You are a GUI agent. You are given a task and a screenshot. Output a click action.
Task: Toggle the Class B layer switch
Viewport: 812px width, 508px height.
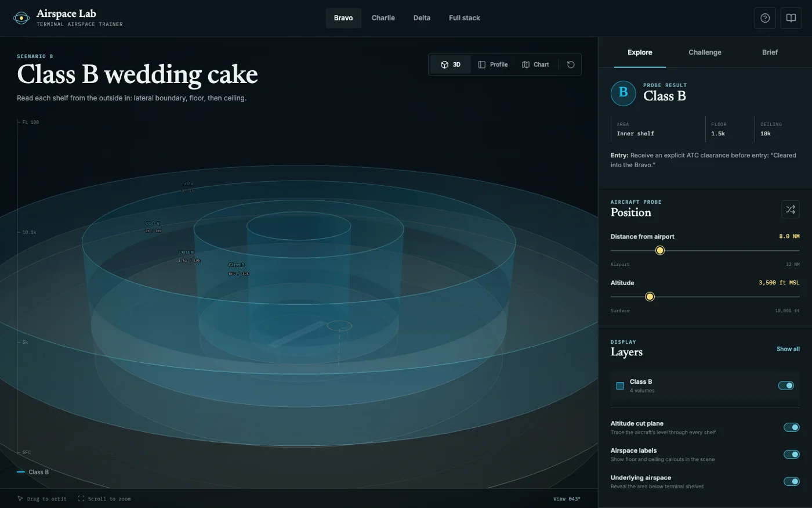tap(786, 385)
